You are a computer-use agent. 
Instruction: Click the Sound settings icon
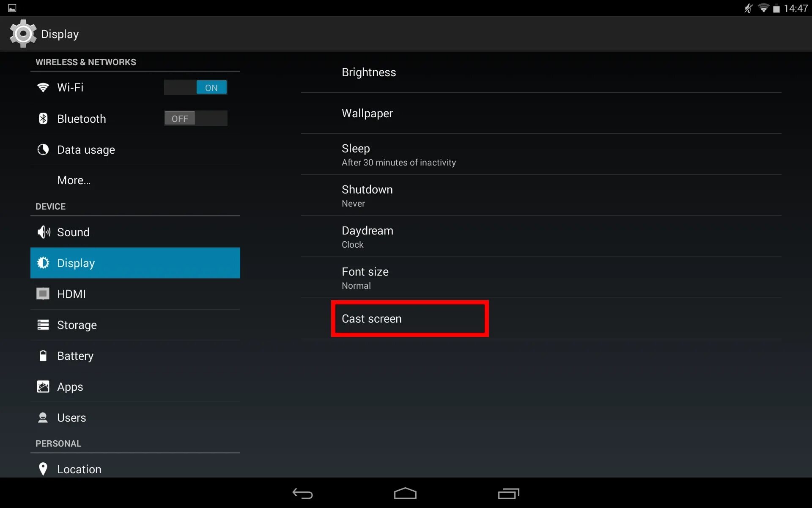coord(44,232)
